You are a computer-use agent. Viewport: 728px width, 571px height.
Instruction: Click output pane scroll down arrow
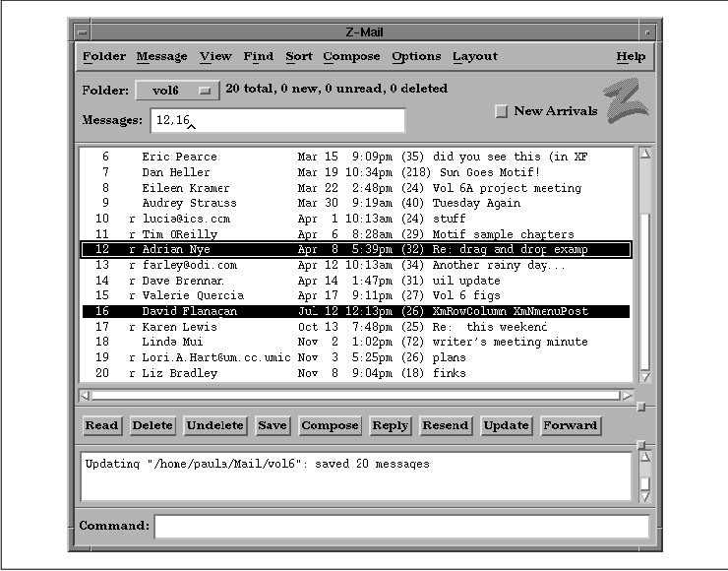coord(645,496)
